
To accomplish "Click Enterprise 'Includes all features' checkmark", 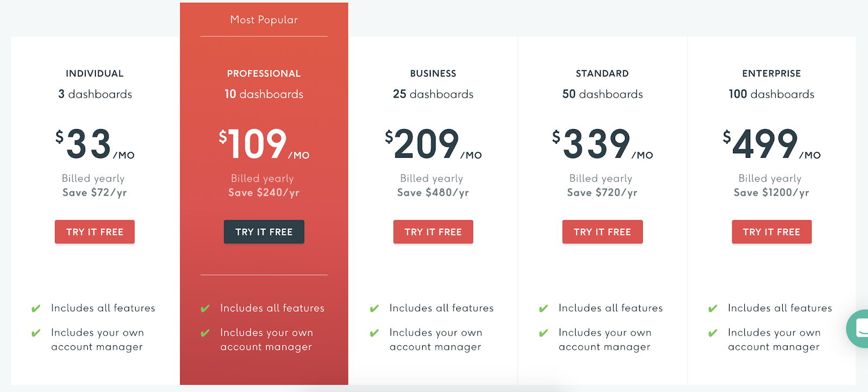I will tap(713, 309).
